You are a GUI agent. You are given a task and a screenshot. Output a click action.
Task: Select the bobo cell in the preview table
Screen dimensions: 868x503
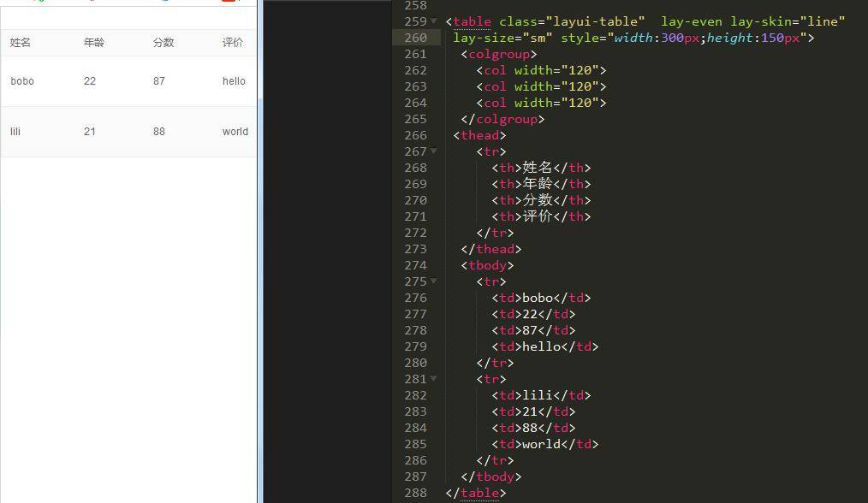(22, 81)
